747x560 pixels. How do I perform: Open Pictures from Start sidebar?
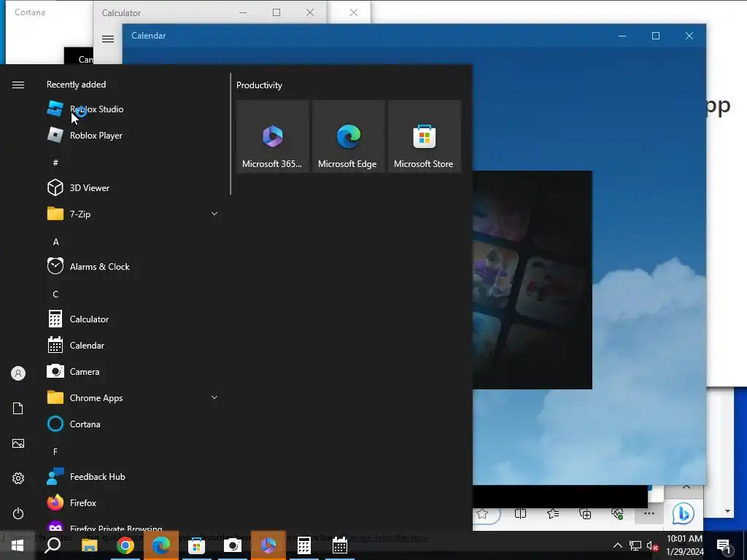coord(18,443)
